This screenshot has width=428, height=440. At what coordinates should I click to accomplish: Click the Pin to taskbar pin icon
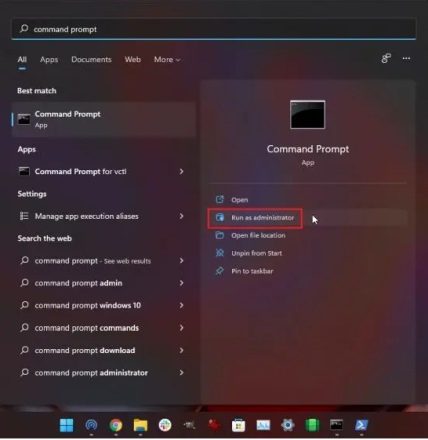pyautogui.click(x=220, y=271)
